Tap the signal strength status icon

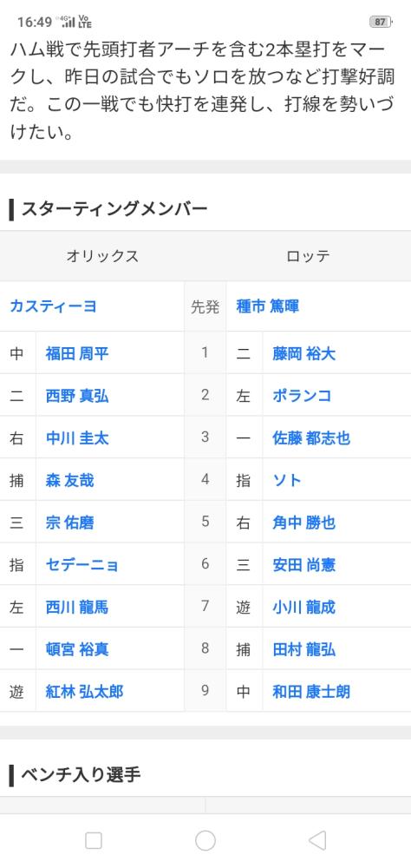pos(68,23)
